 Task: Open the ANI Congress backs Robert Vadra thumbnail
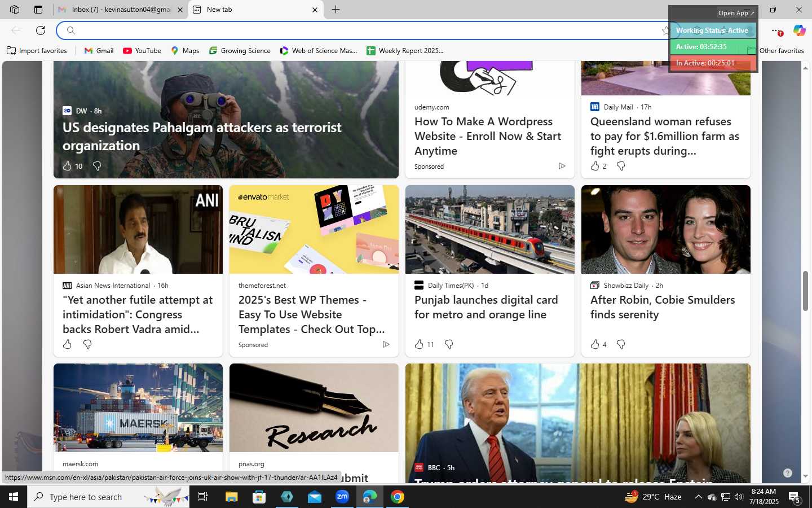[x=138, y=229]
